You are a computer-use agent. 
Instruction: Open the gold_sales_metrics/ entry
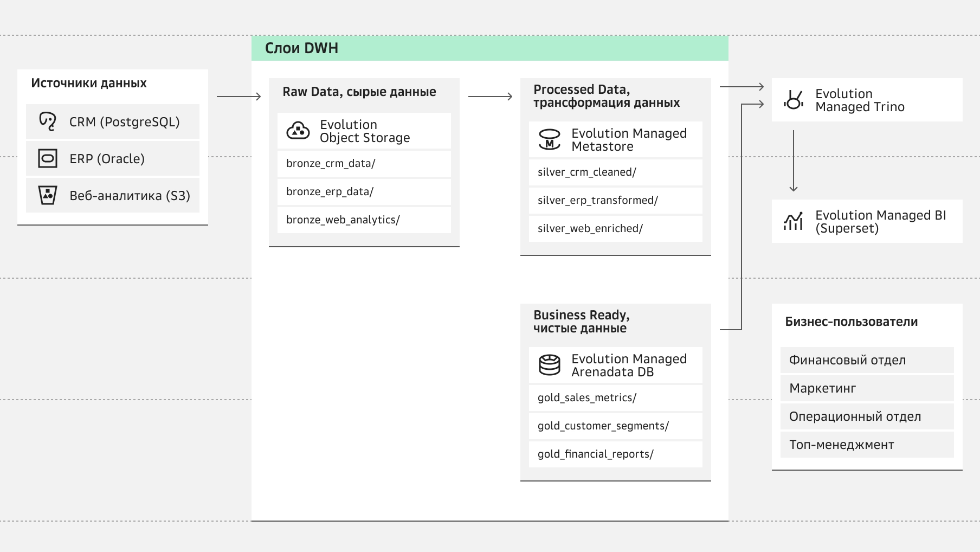pyautogui.click(x=615, y=398)
